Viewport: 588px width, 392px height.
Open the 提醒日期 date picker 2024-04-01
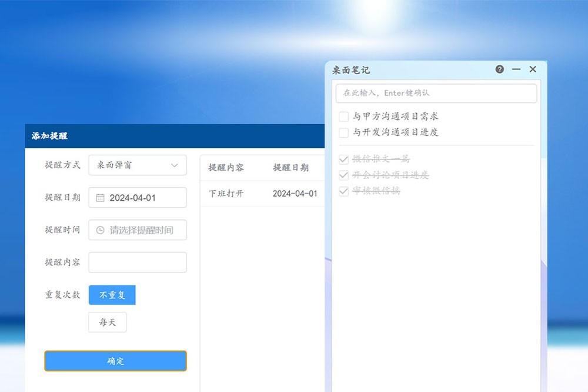point(138,198)
